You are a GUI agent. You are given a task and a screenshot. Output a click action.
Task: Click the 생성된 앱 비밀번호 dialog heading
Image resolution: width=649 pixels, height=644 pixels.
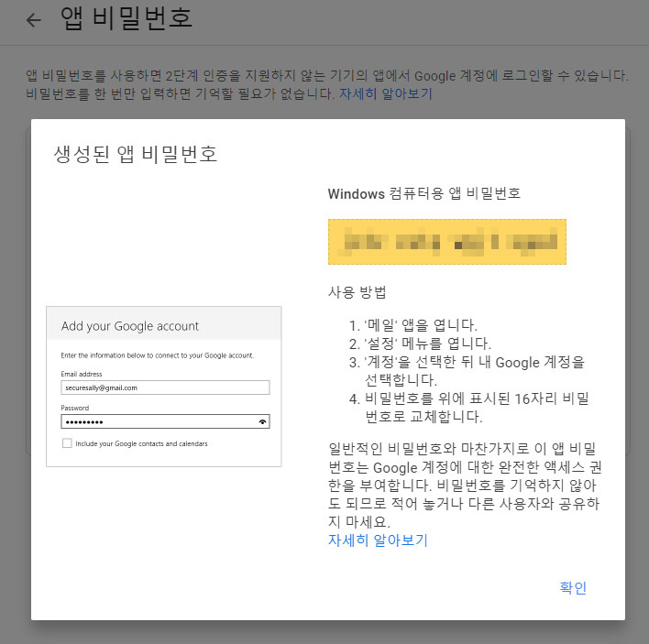136,153
